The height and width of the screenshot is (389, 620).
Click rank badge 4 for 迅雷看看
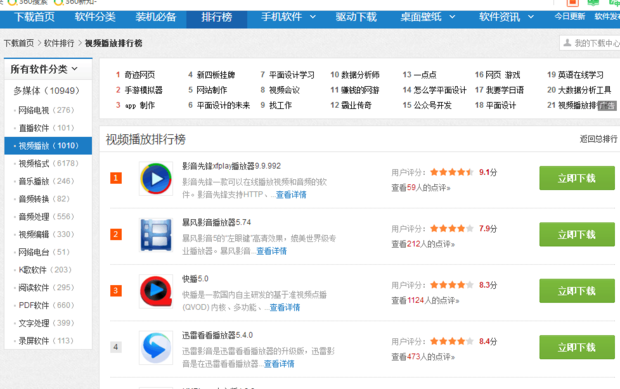116,347
